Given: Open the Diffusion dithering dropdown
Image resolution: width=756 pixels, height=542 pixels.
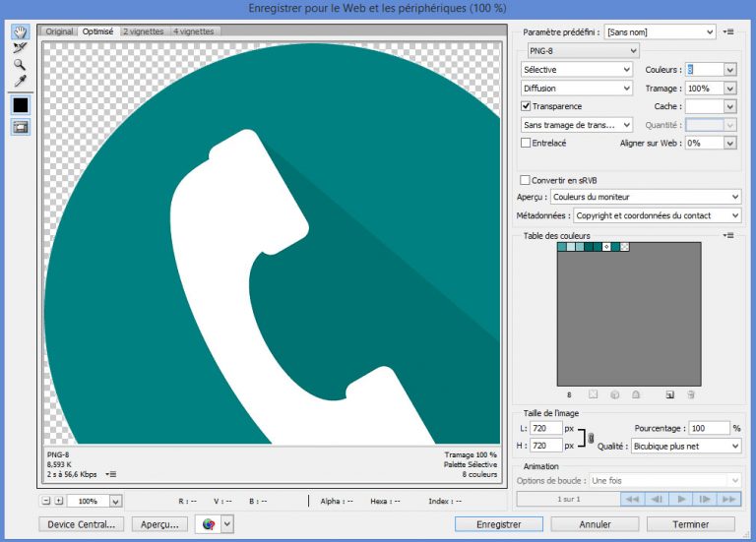Looking at the screenshot, I should (577, 89).
